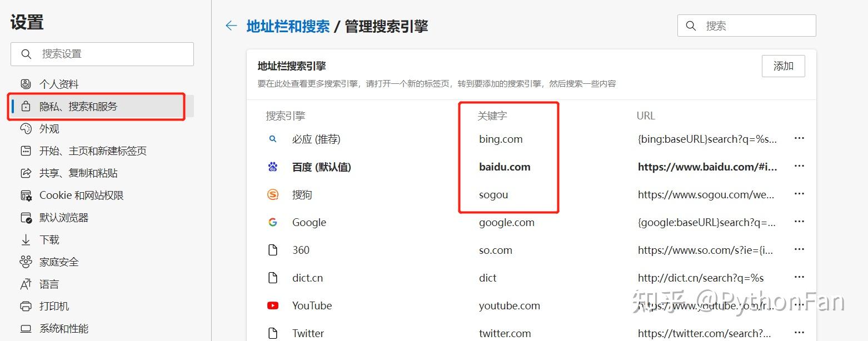Select Cookie 和网站权限 in the sidebar
Image resolution: width=868 pixels, height=341 pixels.
81,195
